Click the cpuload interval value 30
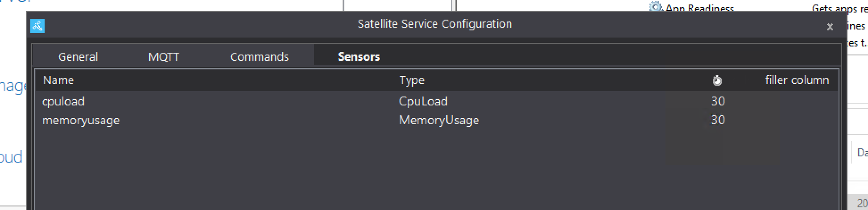 [718, 101]
